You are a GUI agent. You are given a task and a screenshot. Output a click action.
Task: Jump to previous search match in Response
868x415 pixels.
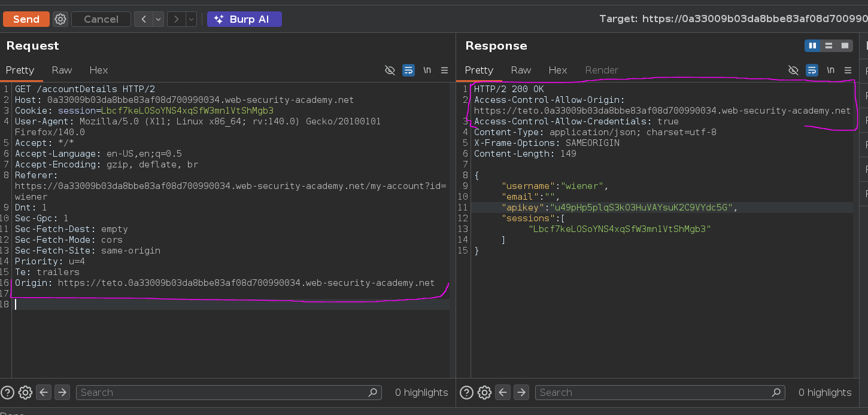503,392
